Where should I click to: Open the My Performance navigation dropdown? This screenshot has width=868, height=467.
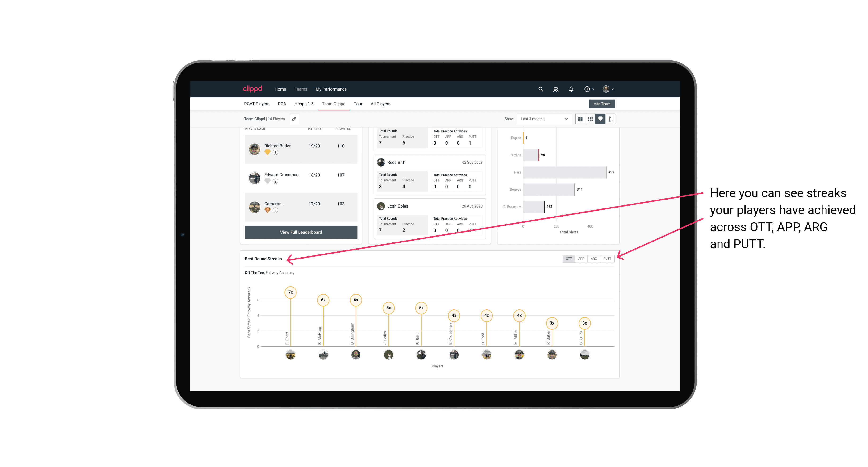pos(332,89)
